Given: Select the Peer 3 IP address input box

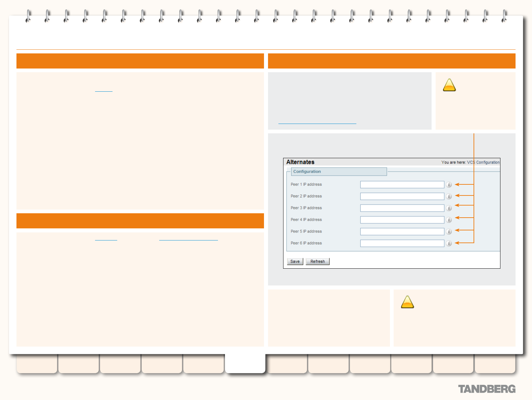Looking at the screenshot, I should [x=402, y=208].
